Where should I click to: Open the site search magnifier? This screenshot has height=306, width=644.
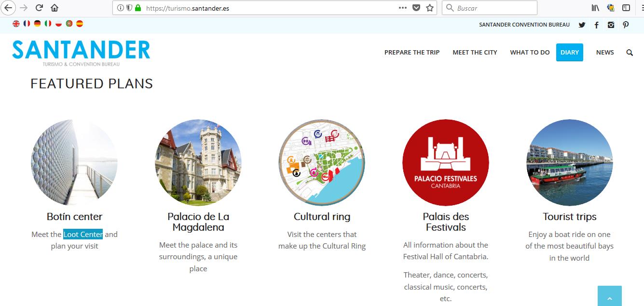(630, 53)
